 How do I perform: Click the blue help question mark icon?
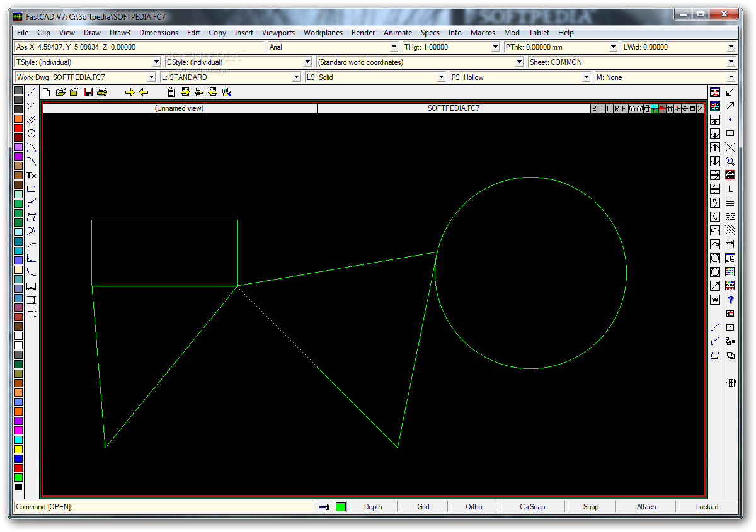(730, 300)
